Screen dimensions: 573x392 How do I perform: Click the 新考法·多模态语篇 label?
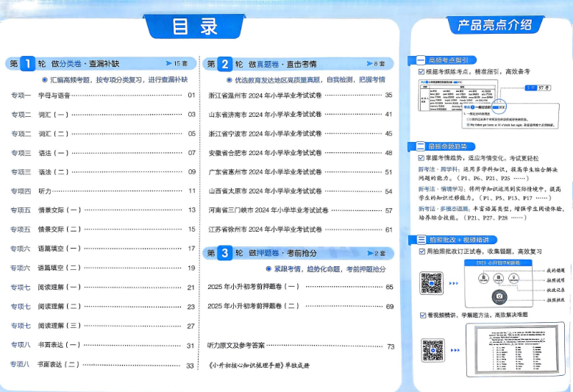coord(444,209)
